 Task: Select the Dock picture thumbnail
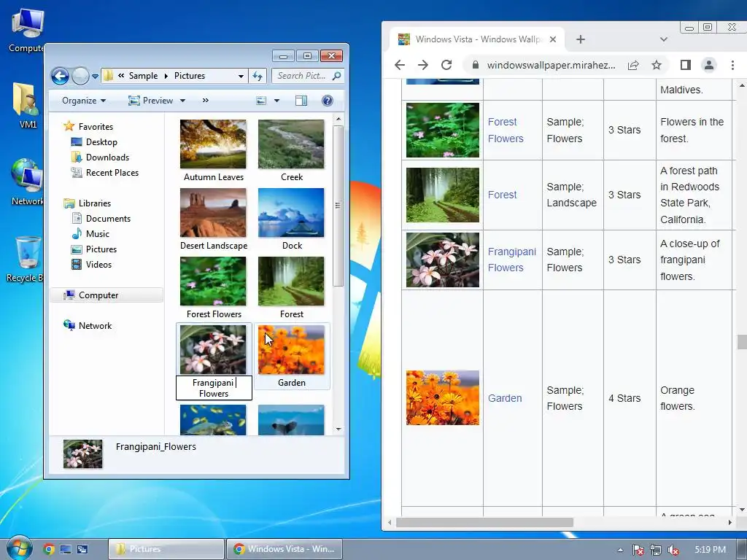coord(291,212)
